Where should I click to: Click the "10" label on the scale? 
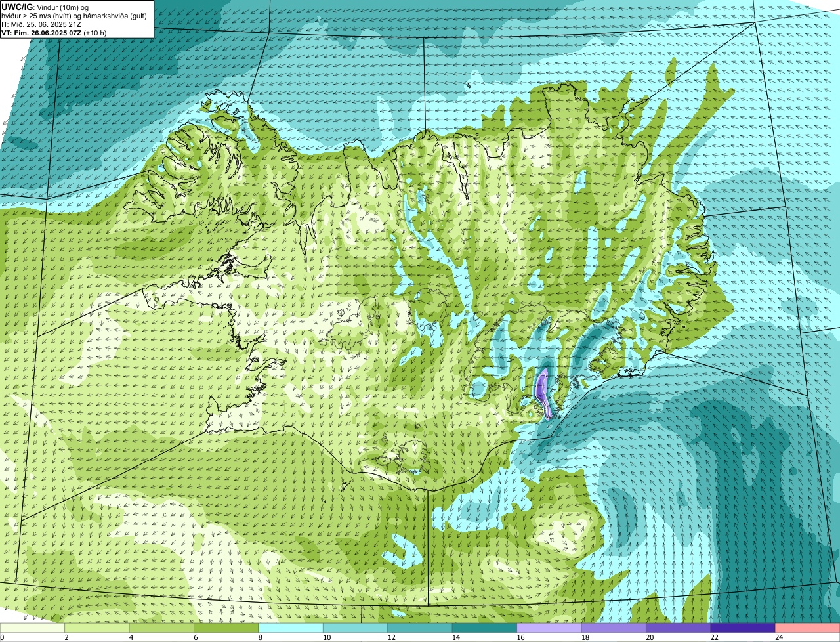pos(327,637)
